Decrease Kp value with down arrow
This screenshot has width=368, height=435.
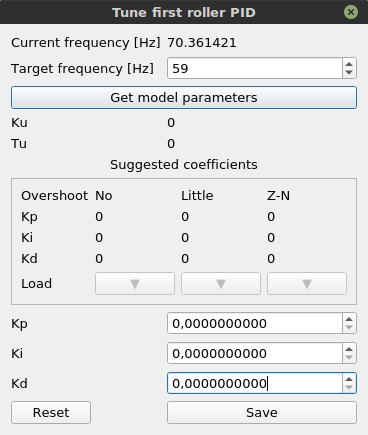pos(349,328)
